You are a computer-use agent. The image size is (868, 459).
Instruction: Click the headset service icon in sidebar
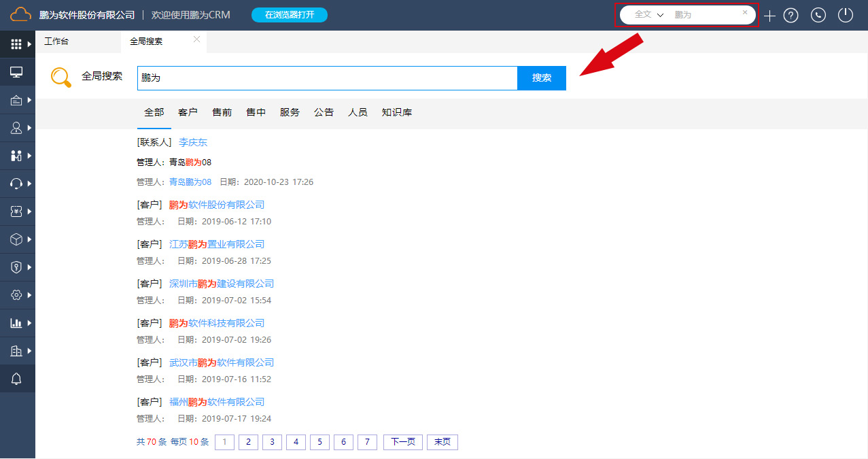point(17,184)
